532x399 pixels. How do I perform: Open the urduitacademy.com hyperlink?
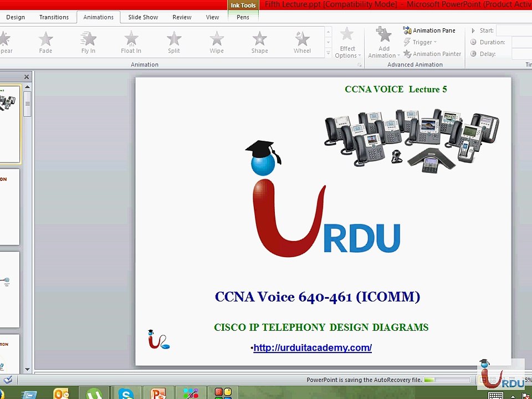coord(313,348)
